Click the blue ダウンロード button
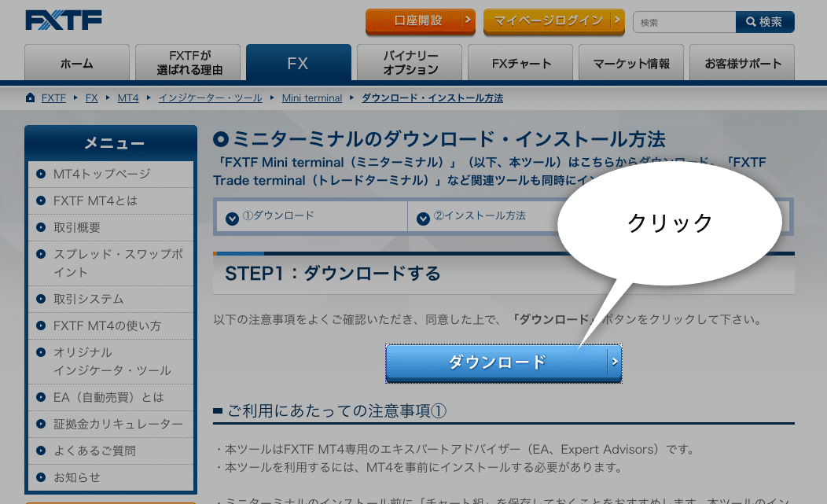This screenshot has width=827, height=504. [504, 363]
